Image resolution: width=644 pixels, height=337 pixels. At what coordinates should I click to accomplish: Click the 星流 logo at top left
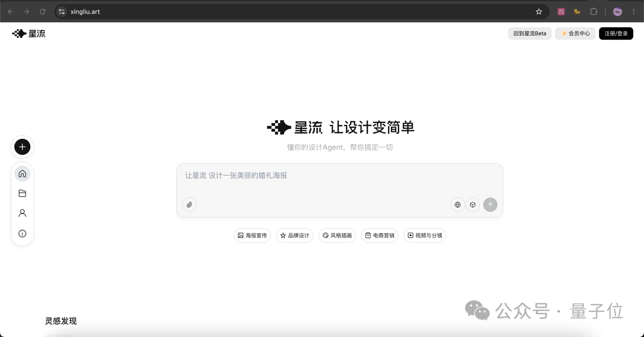pyautogui.click(x=29, y=33)
